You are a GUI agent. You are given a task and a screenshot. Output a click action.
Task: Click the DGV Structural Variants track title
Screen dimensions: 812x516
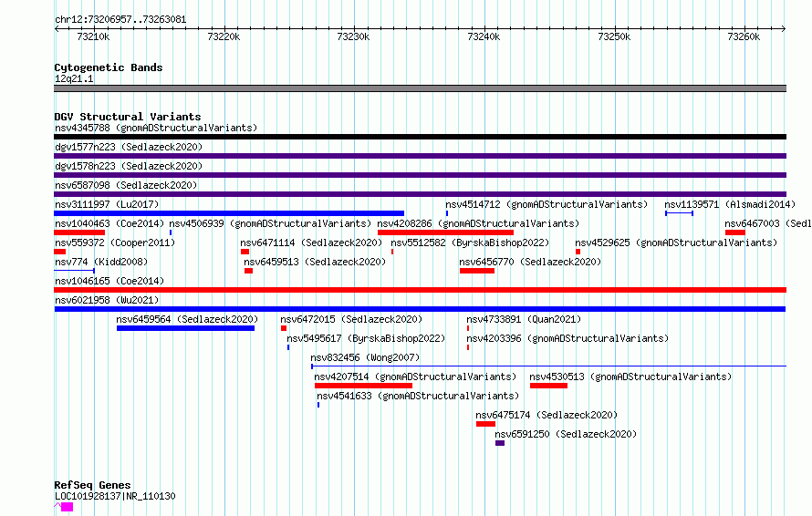click(128, 117)
